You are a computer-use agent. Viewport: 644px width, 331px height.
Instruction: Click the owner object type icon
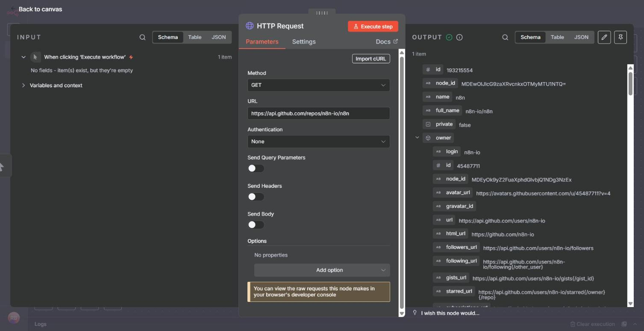[428, 138]
